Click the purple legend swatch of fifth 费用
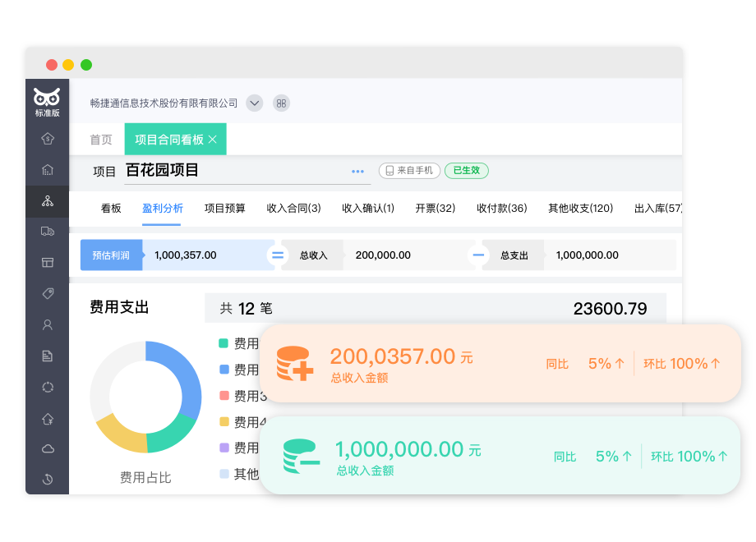This screenshot has height=542, width=756. (x=224, y=448)
